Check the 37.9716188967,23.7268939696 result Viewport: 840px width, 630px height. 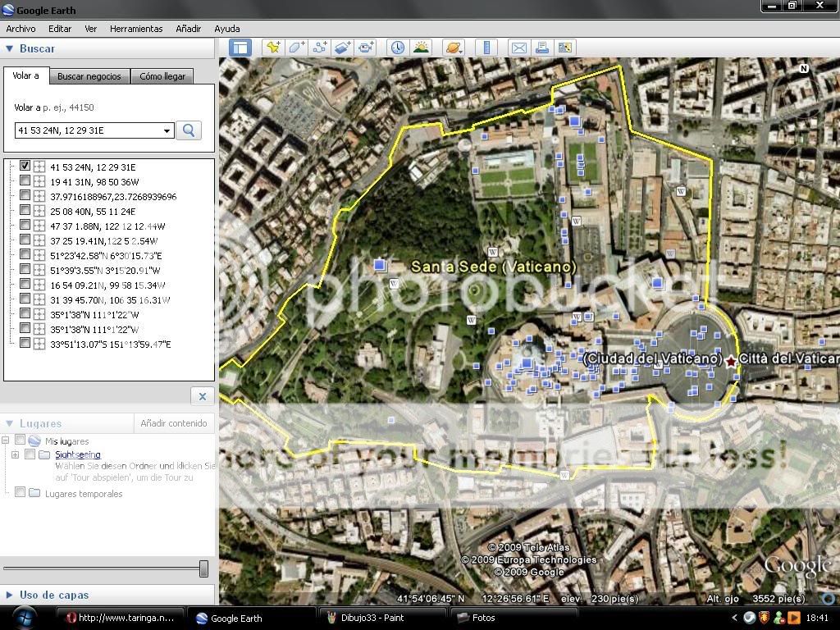tap(25, 195)
